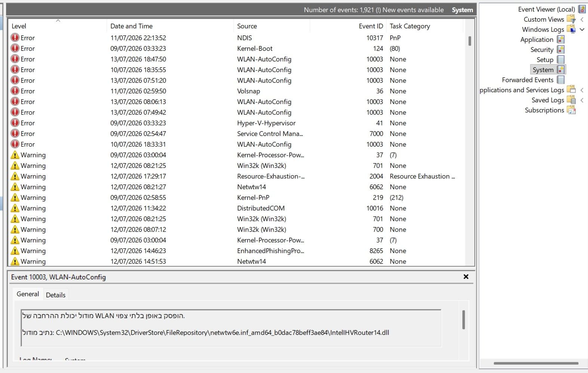
Task: Click the warning icon on the DistributedCOM row
Action: point(15,208)
